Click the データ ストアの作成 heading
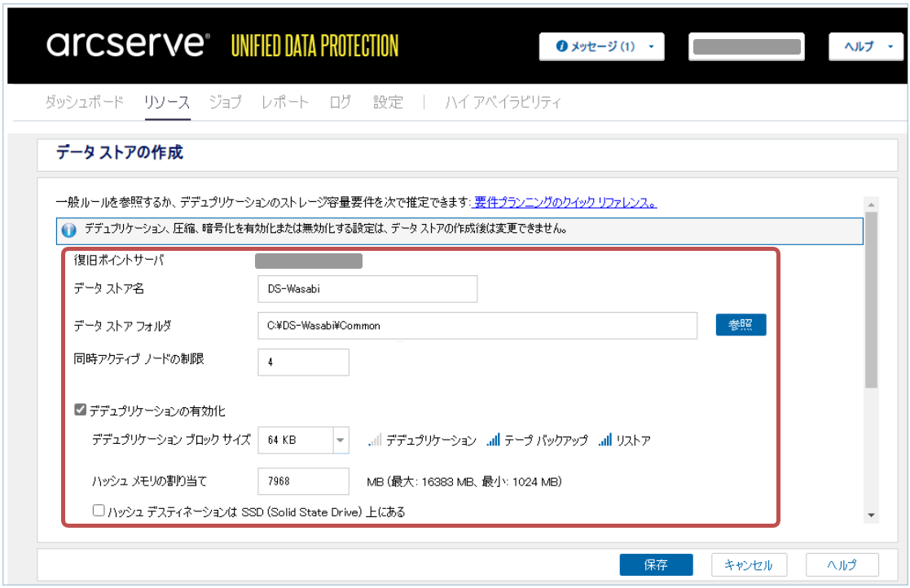The image size is (910, 588). [120, 152]
